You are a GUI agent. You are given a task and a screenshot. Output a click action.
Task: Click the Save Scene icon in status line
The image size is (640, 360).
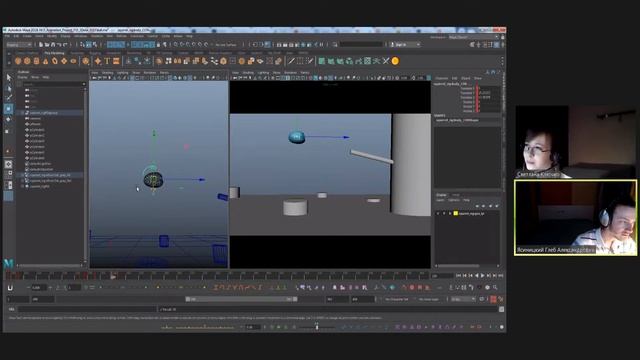53,44
